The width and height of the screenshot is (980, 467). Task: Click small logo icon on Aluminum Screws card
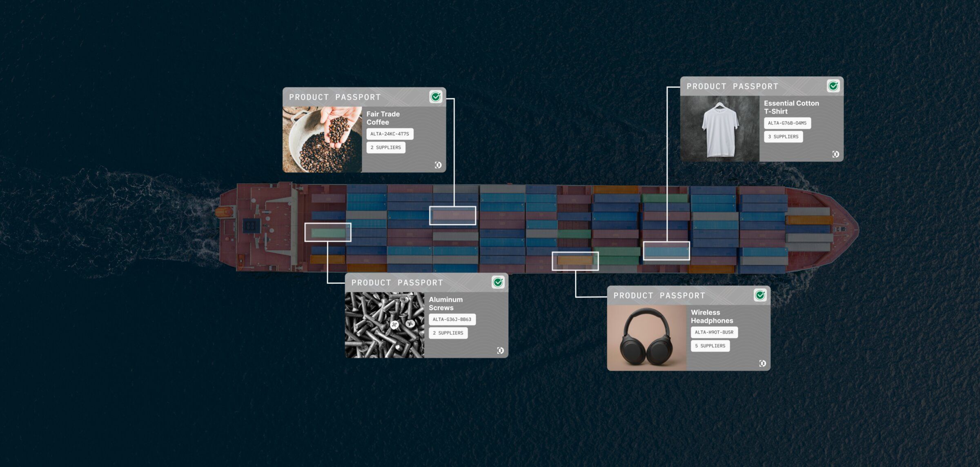[500, 350]
